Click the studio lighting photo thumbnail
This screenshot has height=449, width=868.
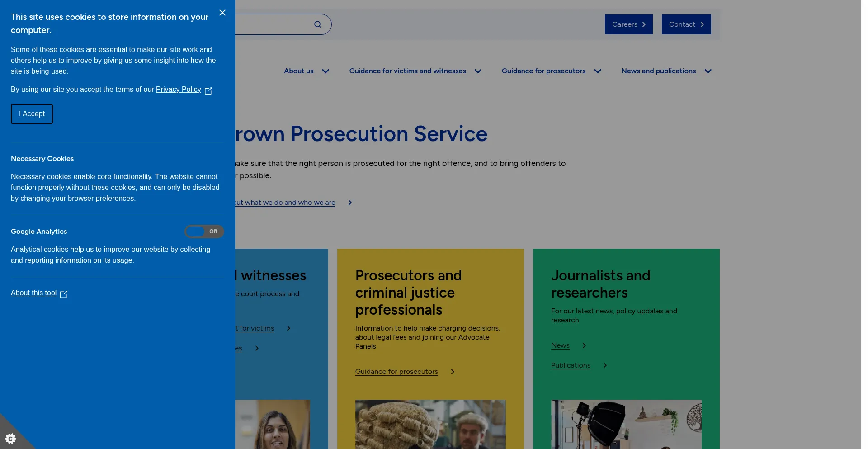pyautogui.click(x=626, y=424)
